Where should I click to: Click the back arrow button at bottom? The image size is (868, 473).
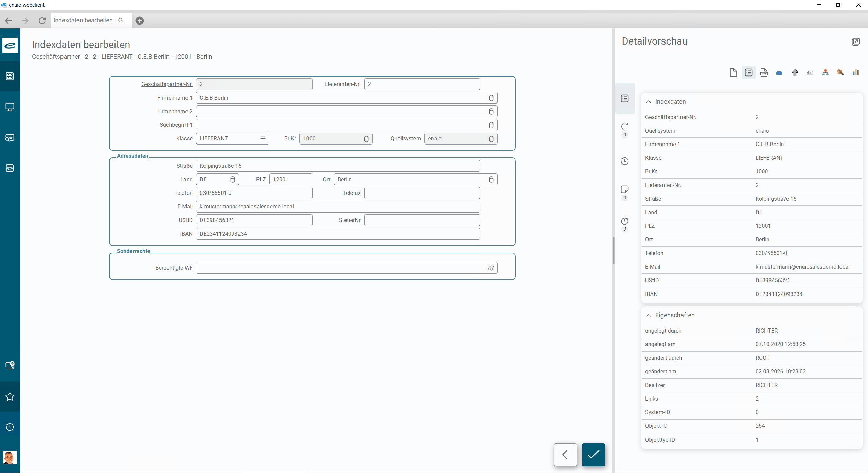click(x=565, y=455)
